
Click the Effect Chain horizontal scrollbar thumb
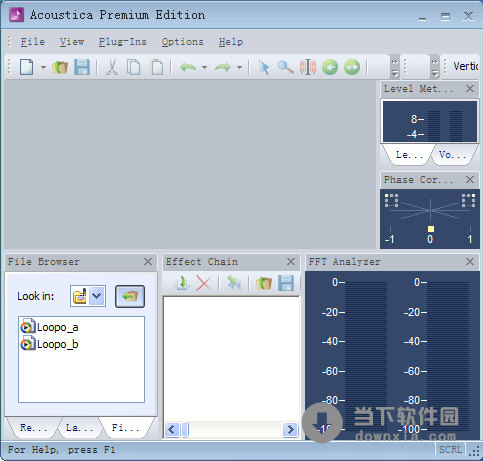[x=185, y=429]
